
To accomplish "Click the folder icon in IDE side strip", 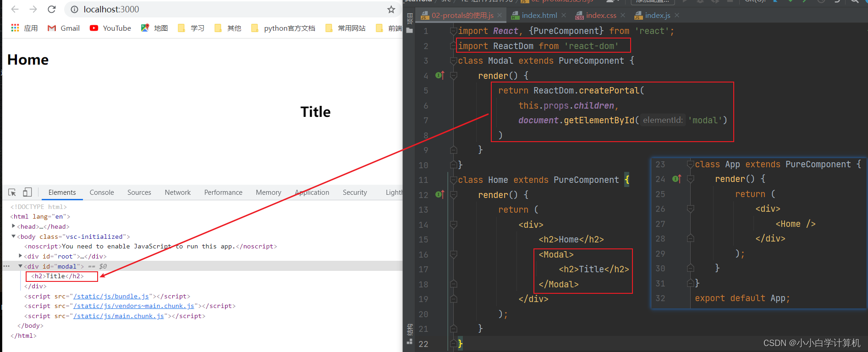I will click(410, 30).
